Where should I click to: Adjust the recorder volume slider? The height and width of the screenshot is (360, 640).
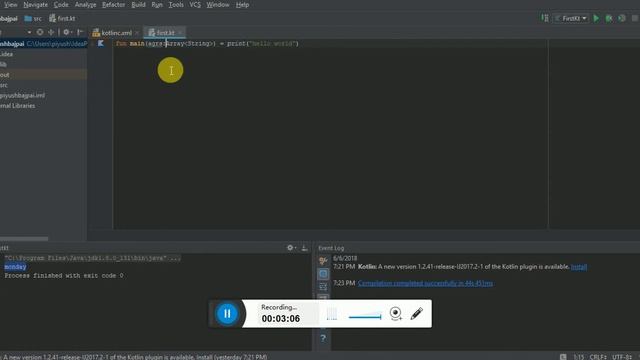(365, 316)
